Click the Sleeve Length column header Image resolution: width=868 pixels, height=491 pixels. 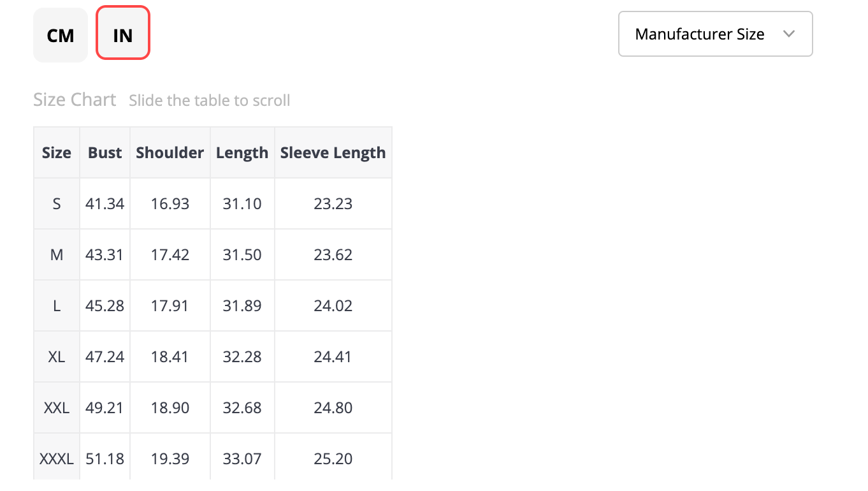click(x=333, y=152)
